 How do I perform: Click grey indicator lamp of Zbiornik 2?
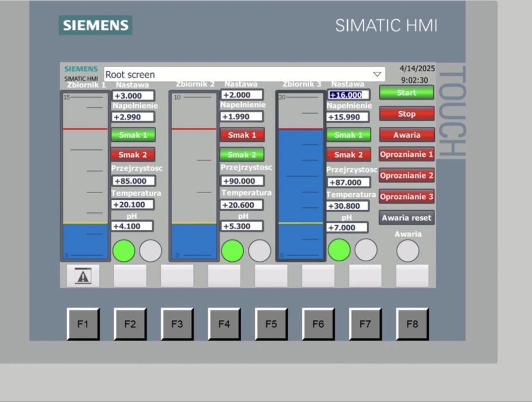[x=259, y=251]
